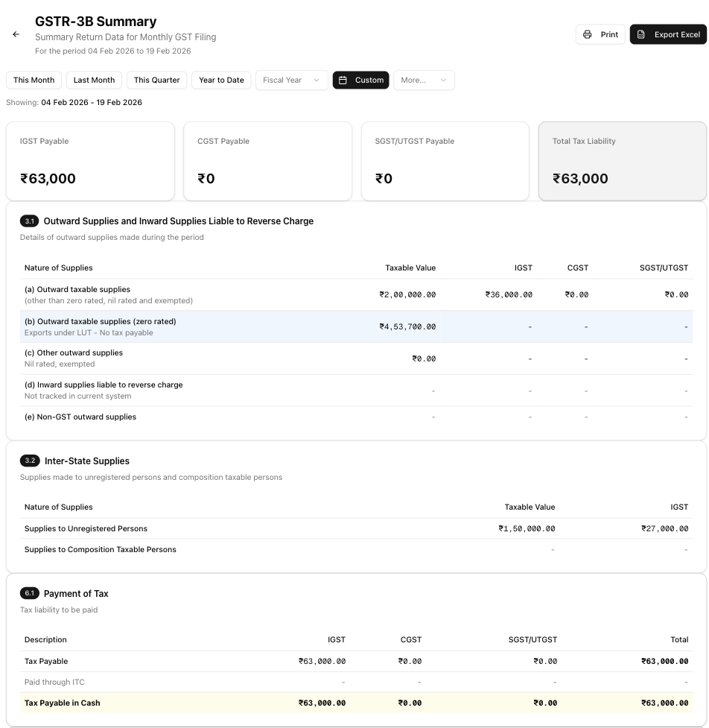This screenshot has height=728, width=709.
Task: Select the zero rated outward supplies row
Action: pyautogui.click(x=356, y=327)
